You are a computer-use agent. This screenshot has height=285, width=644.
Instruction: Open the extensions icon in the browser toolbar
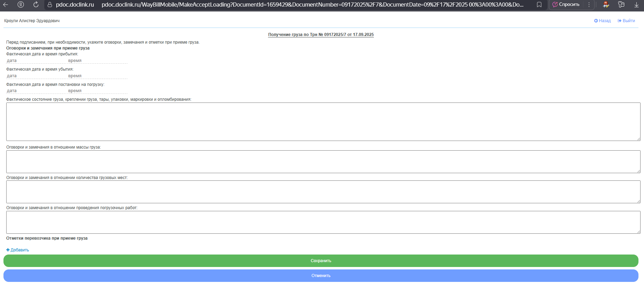pyautogui.click(x=621, y=5)
